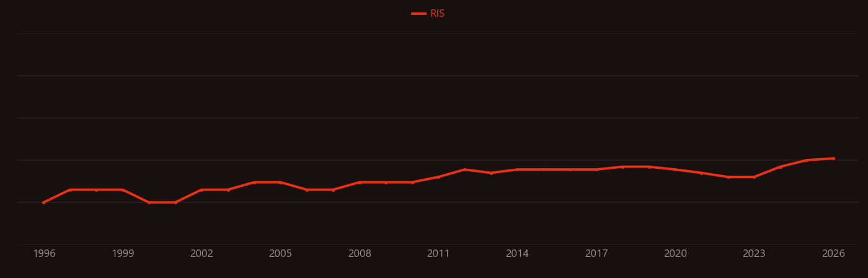Select the 1996 data point on the line
This screenshot has width=868, height=278.
click(43, 202)
